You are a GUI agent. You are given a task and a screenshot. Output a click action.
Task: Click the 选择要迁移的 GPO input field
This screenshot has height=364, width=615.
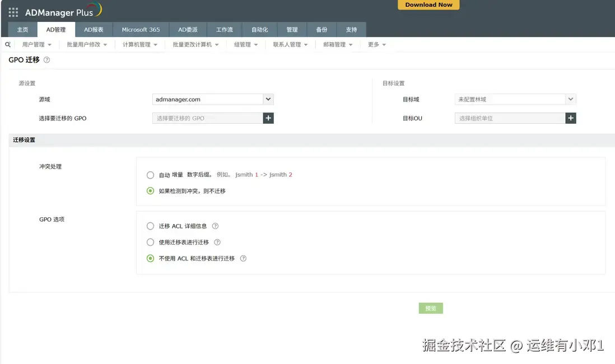207,118
